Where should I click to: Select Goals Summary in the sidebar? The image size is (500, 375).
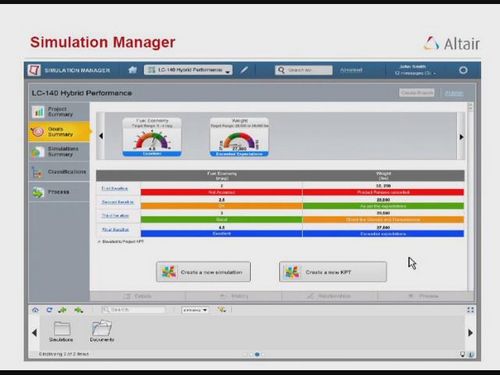[x=59, y=132]
